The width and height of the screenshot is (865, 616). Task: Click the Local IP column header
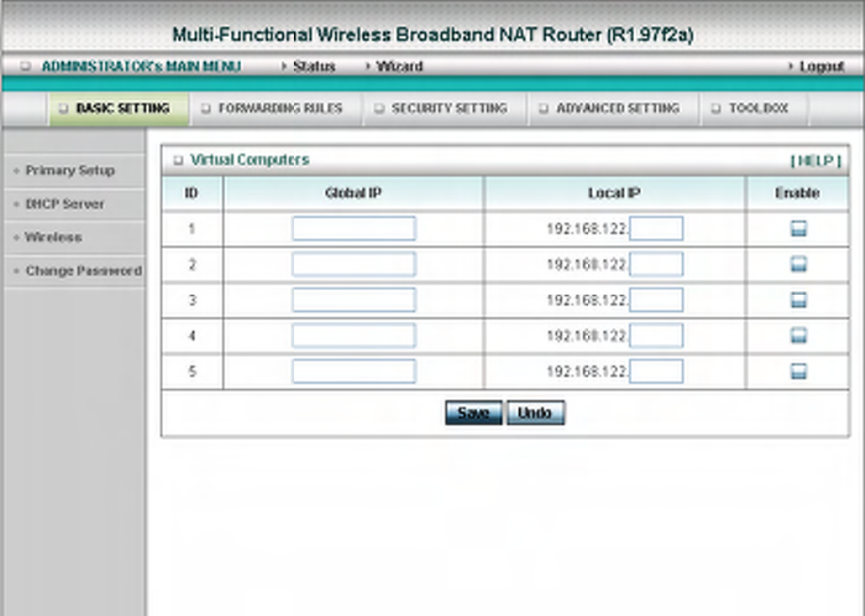pos(614,193)
